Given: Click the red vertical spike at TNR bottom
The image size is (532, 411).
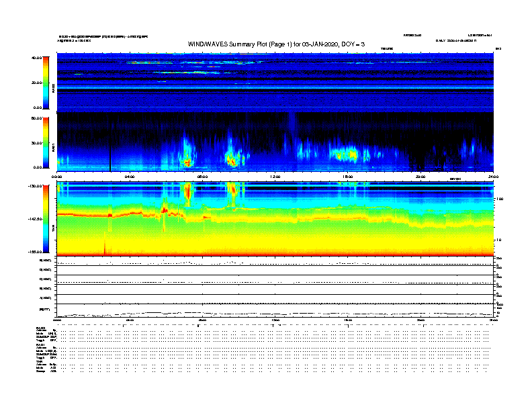Looking at the screenshot, I should (105, 244).
